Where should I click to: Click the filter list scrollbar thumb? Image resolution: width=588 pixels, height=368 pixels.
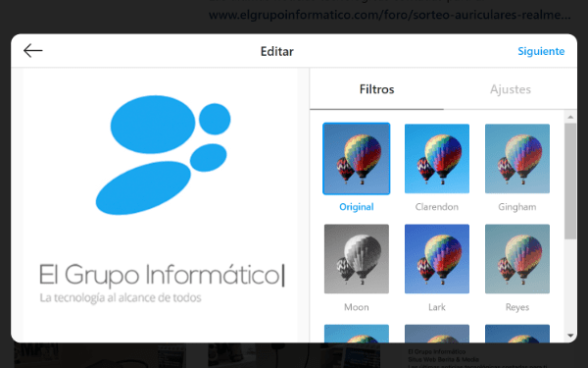pyautogui.click(x=570, y=181)
